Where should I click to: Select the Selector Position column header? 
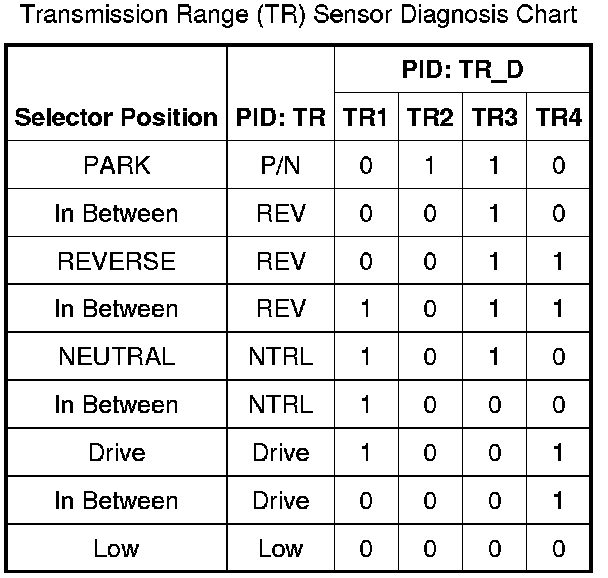point(116,117)
